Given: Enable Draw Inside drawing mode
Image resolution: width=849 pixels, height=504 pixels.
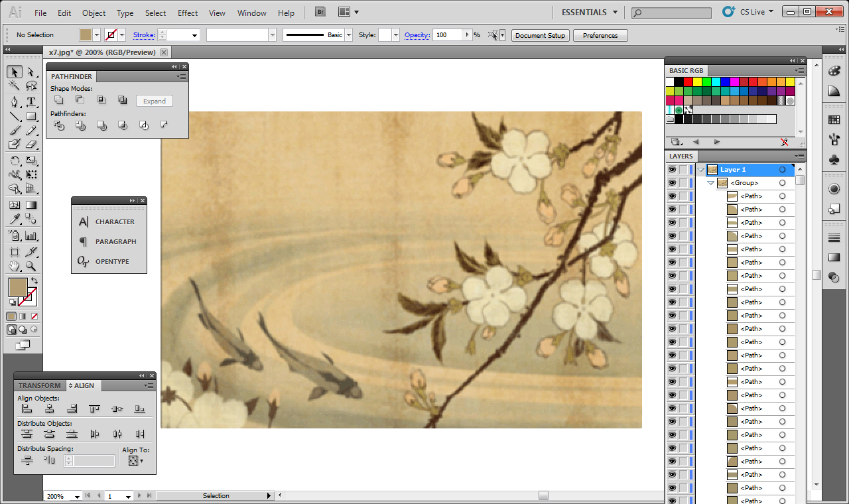Looking at the screenshot, I should (x=34, y=329).
